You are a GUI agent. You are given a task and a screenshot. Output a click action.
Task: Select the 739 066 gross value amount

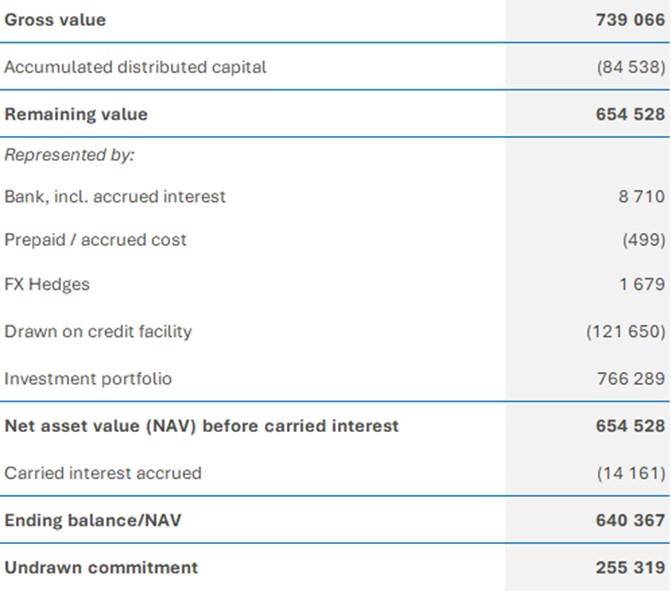630,20
